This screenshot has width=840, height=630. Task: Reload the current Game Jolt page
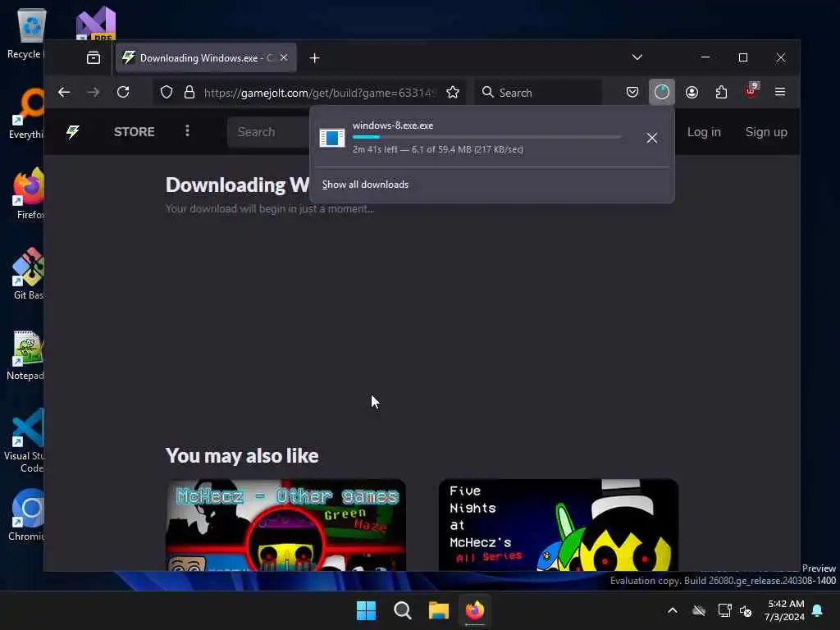(123, 92)
